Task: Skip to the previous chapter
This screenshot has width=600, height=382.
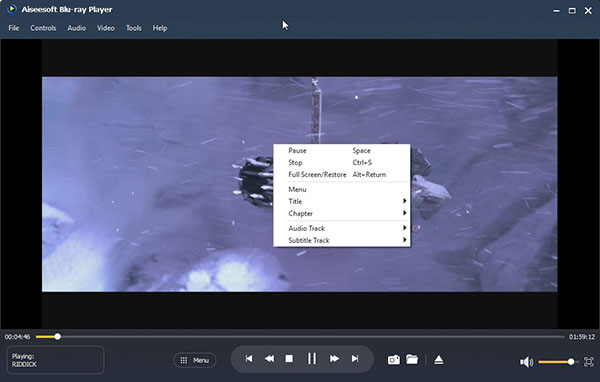Action: pos(249,359)
